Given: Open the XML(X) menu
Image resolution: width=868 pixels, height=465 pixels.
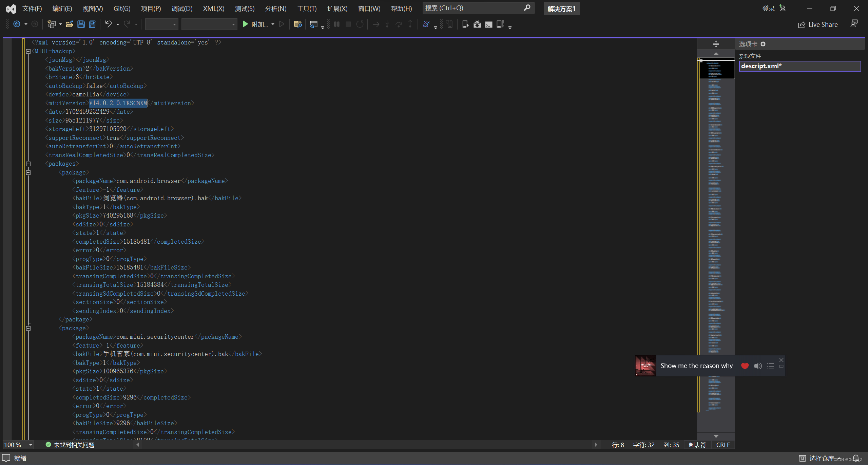Looking at the screenshot, I should (x=213, y=8).
